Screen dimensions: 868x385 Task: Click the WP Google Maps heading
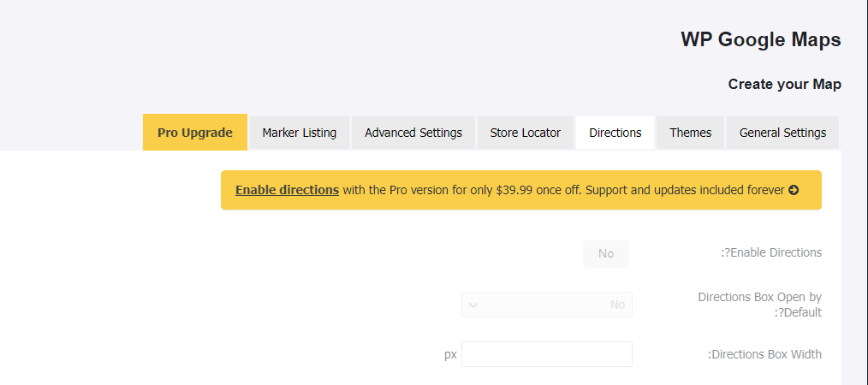(761, 40)
